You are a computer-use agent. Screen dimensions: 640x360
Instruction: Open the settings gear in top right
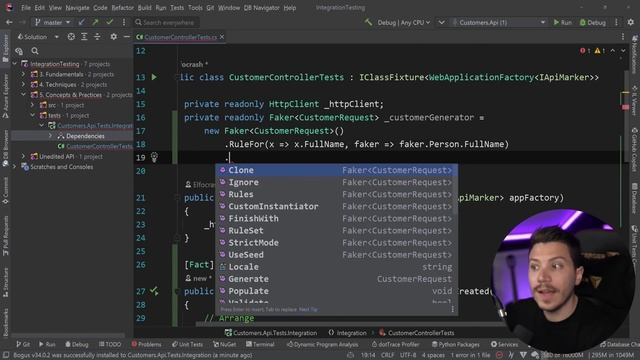[x=631, y=22]
